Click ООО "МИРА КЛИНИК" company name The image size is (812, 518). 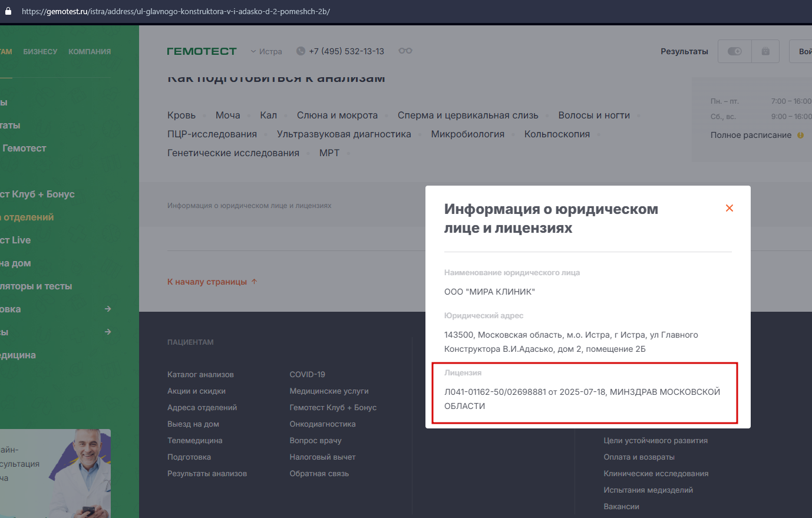coord(489,292)
